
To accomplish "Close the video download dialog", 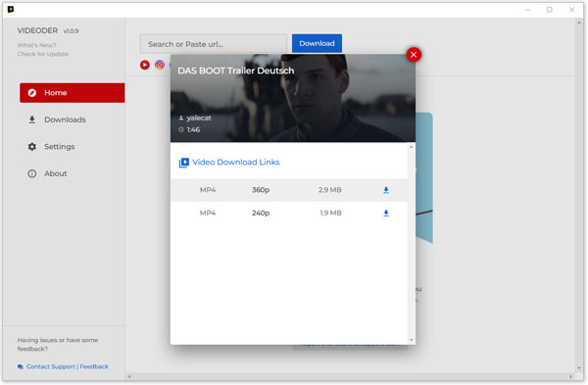I will coord(414,55).
